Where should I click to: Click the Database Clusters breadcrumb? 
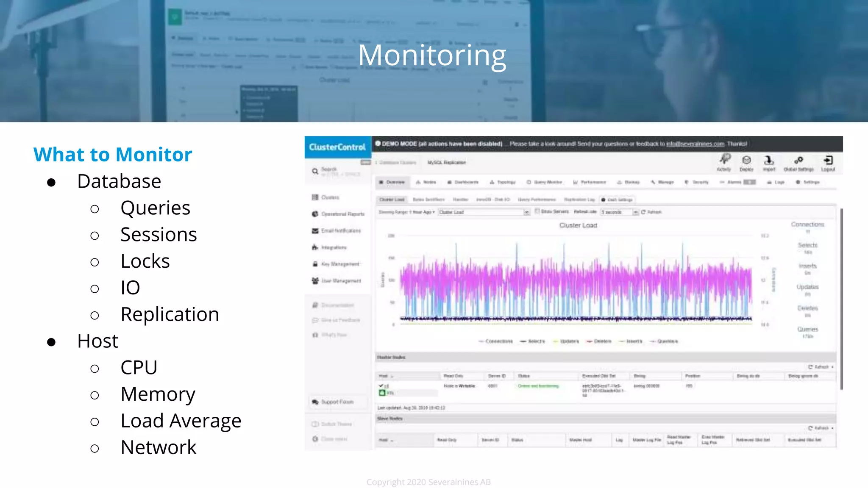tap(397, 163)
